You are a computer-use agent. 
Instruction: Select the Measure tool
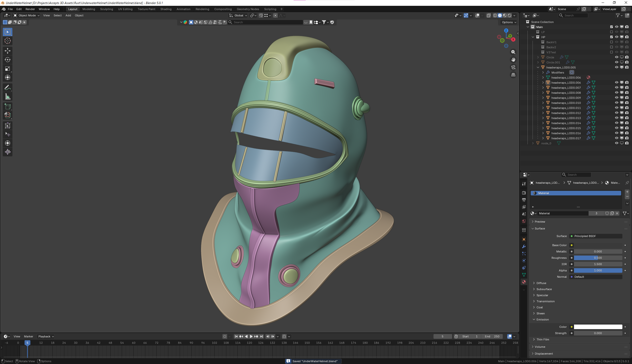[8, 97]
